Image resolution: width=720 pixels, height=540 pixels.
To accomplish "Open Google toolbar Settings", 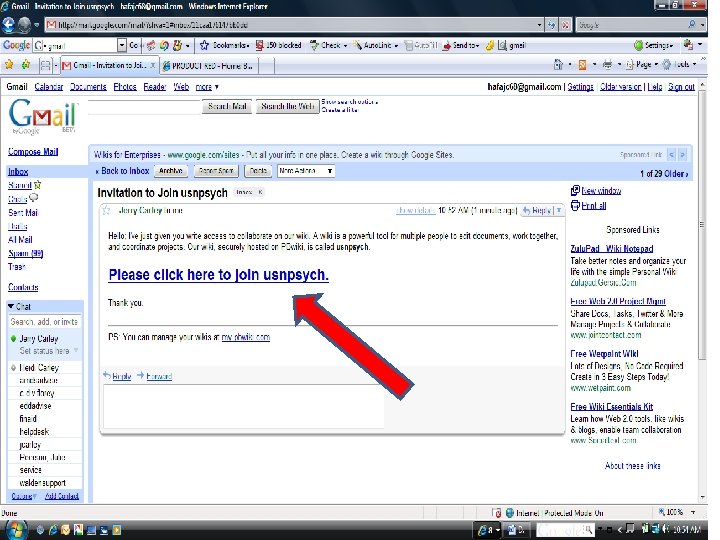I will (653, 45).
